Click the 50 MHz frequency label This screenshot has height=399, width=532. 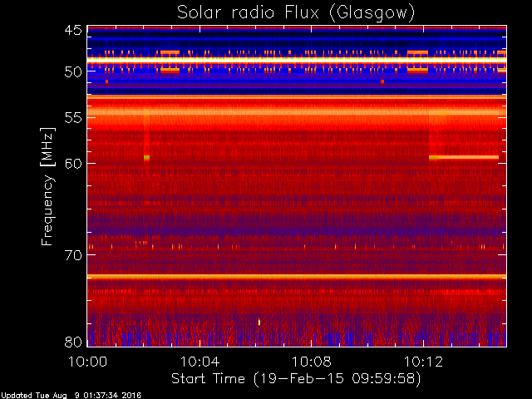(x=73, y=71)
